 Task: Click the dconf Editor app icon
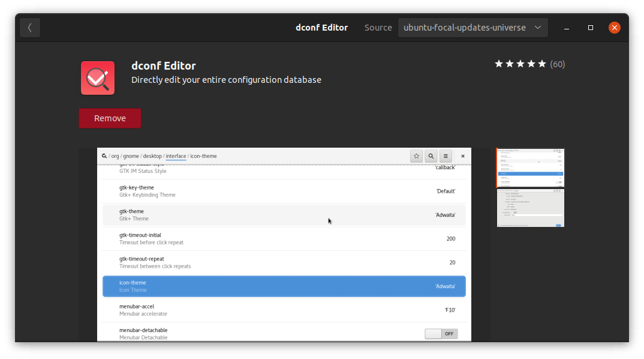click(x=98, y=78)
